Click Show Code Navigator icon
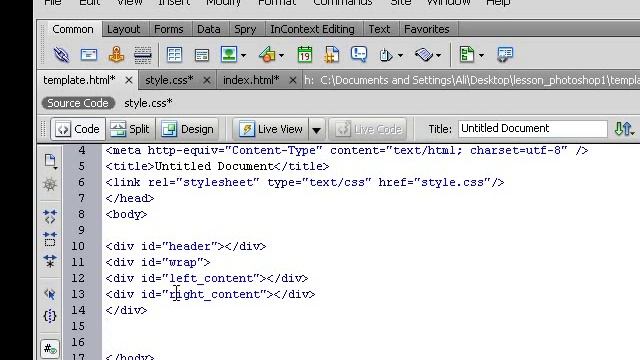The height and width of the screenshot is (360, 640). [50, 184]
